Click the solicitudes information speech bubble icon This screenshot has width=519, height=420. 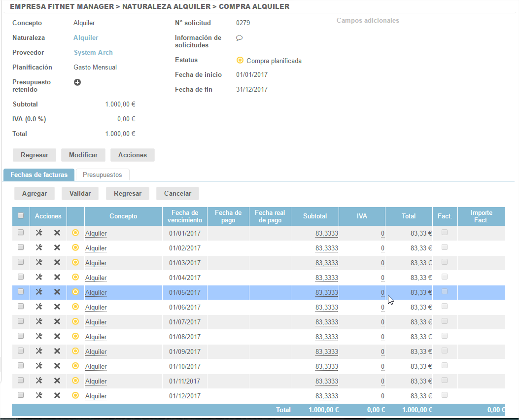[x=239, y=38]
